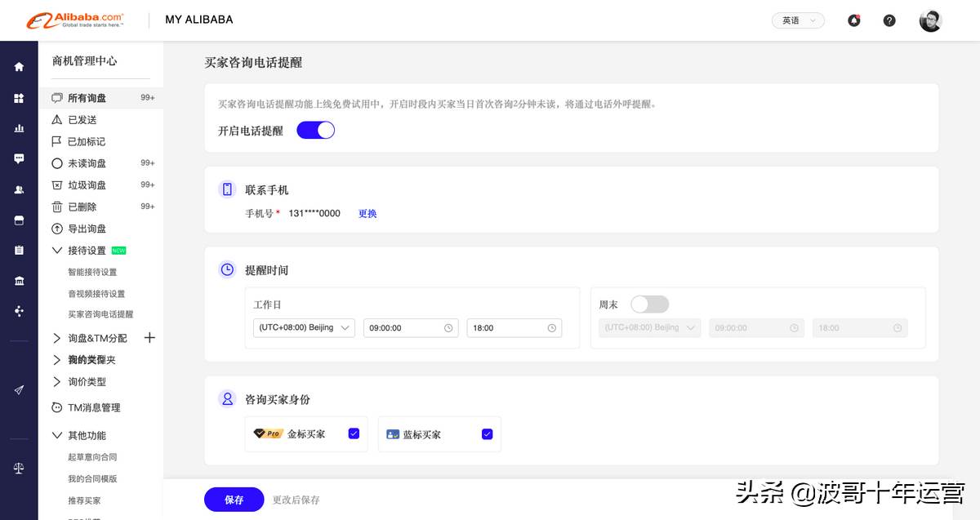Open the clipboard orders icon in sidebar
Viewport: 980px width, 520px height.
[x=19, y=251]
